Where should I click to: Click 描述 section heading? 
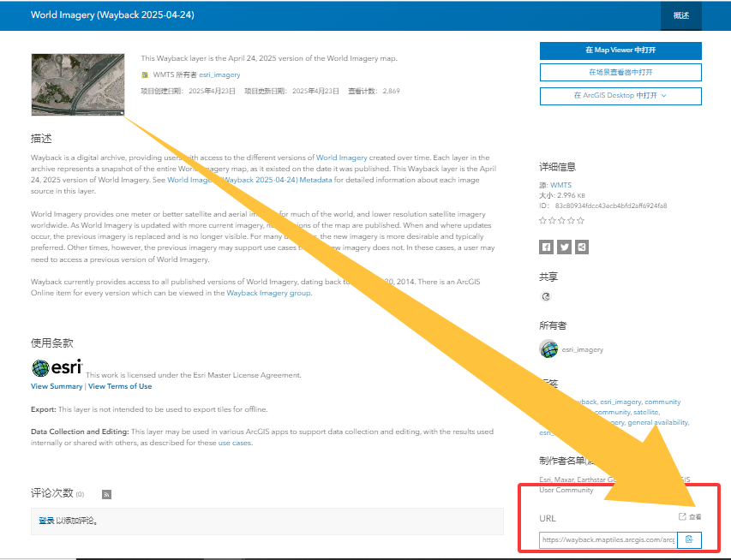tap(41, 139)
